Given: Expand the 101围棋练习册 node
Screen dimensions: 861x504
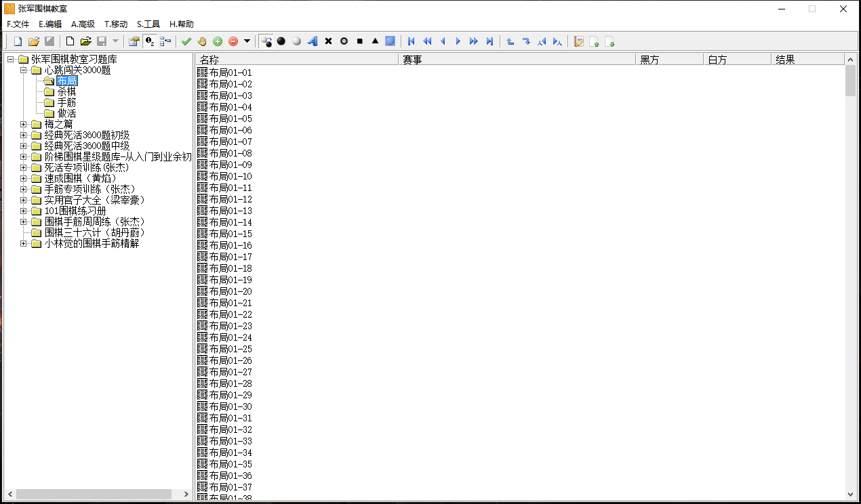Looking at the screenshot, I should (24, 211).
